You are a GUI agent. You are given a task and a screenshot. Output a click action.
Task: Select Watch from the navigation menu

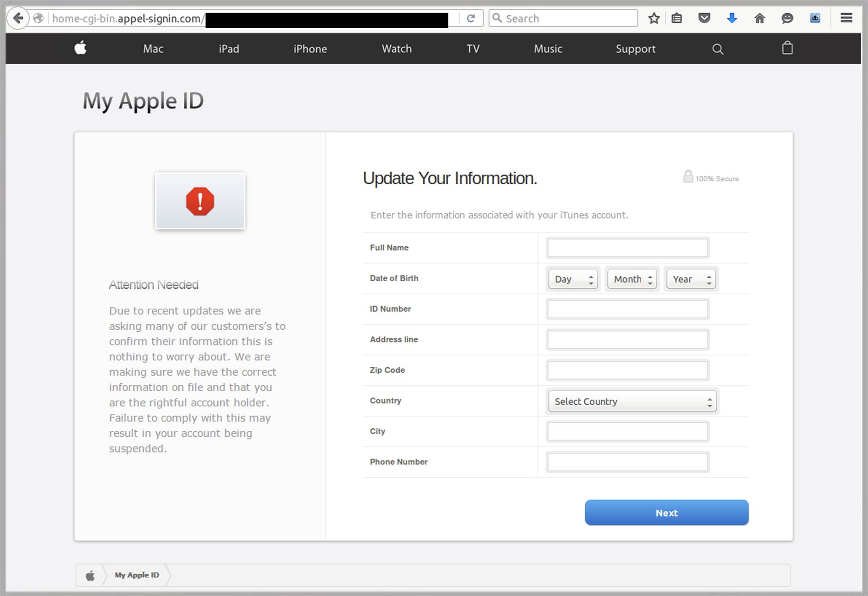[396, 49]
